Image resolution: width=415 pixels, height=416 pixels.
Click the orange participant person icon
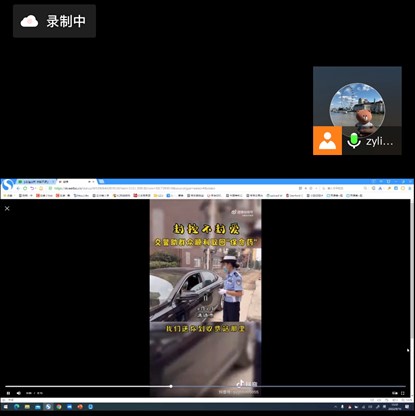[x=327, y=140]
